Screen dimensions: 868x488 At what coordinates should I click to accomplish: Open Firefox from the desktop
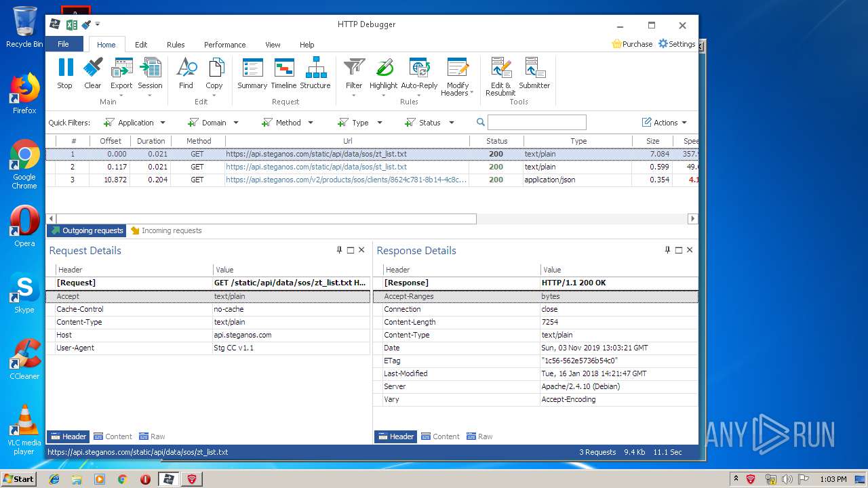pyautogui.click(x=24, y=94)
